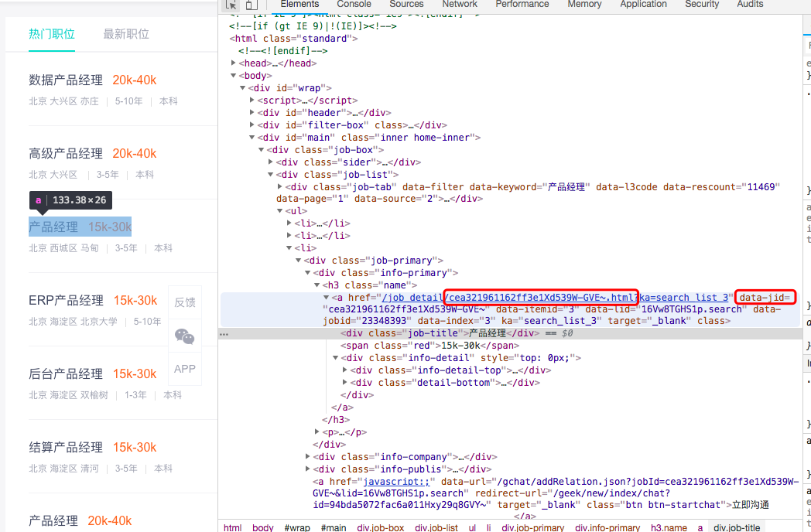Viewport: 811px width, 532px height.
Task: Collapse the h3 class="name" node
Action: 317,285
